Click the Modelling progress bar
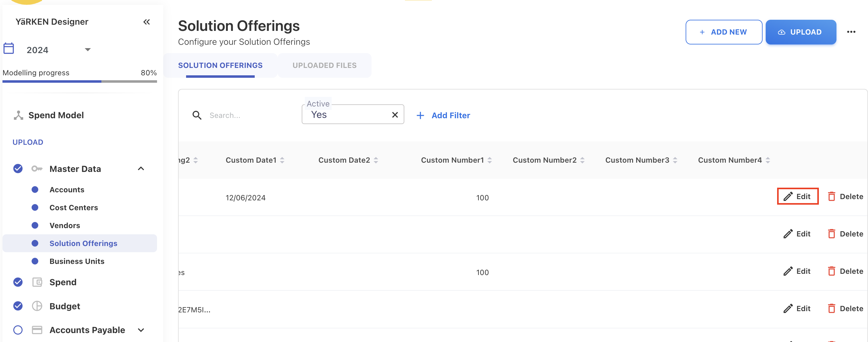868x342 pixels. point(79,81)
